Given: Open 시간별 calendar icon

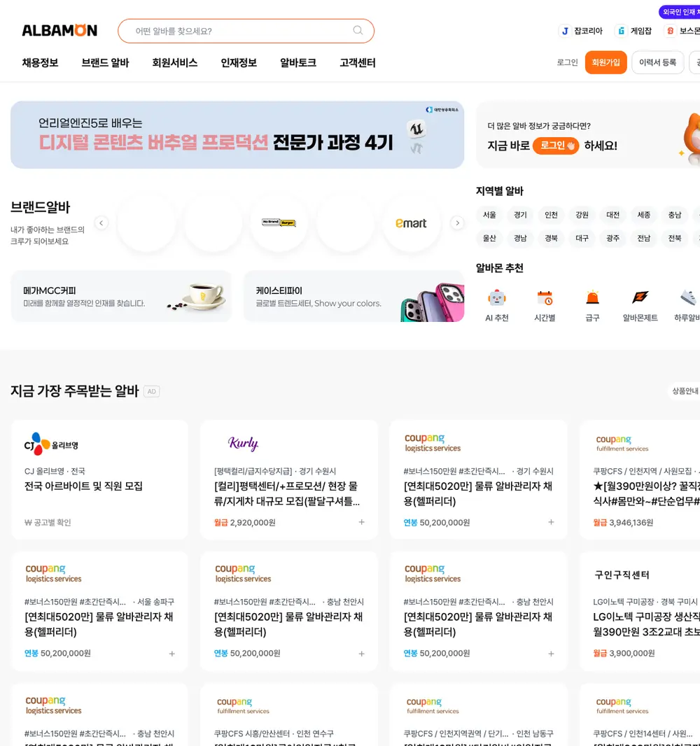Looking at the screenshot, I should click(x=545, y=298).
